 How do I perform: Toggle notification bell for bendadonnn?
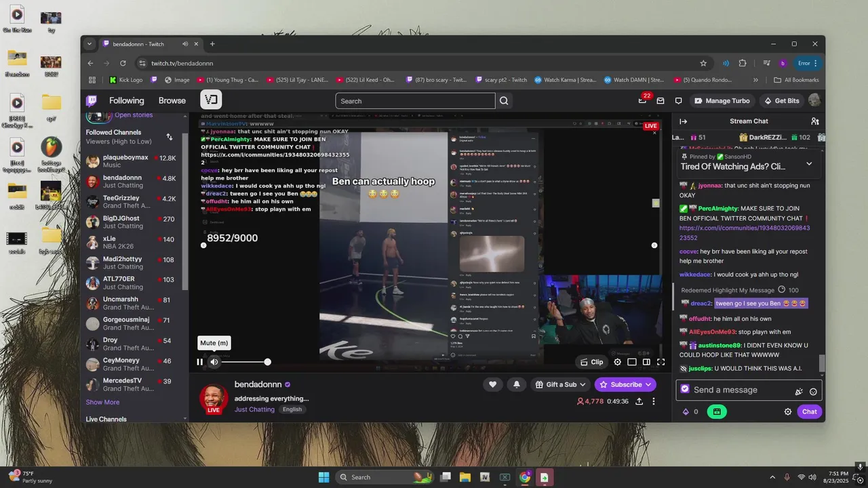[517, 384]
